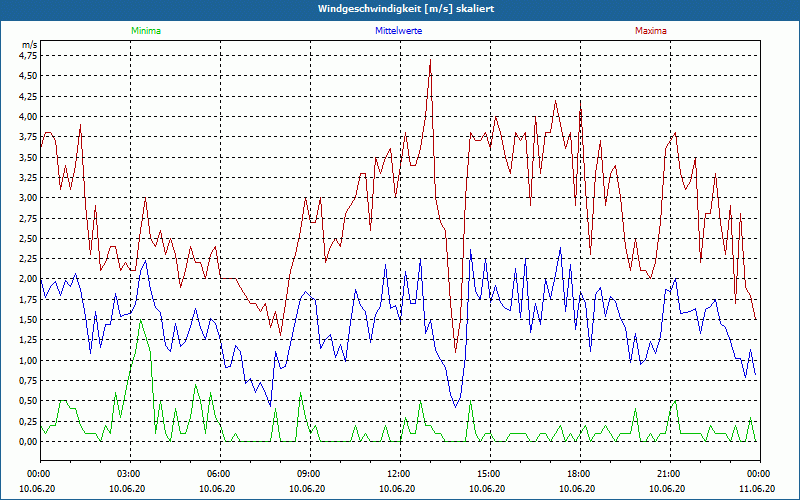Screen dimensions: 800x500
Task: Click the x-axis time label '18:00'
Action: 580,474
